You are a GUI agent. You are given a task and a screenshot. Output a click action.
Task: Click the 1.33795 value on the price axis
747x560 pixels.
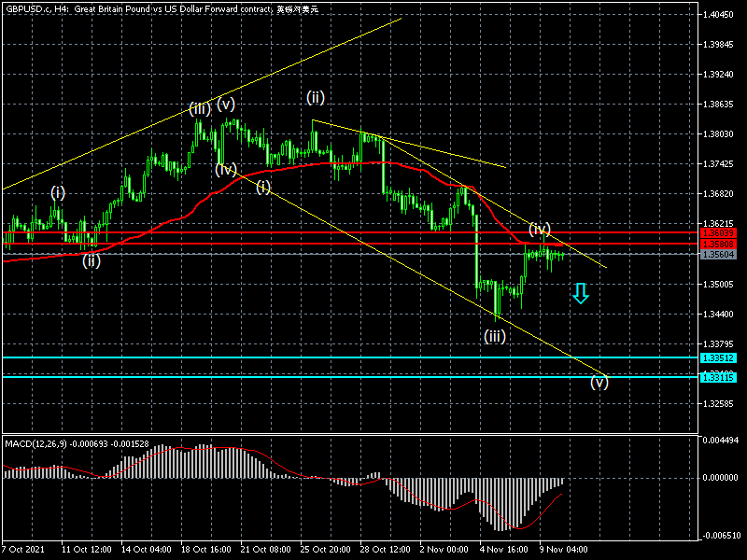pyautogui.click(x=718, y=343)
